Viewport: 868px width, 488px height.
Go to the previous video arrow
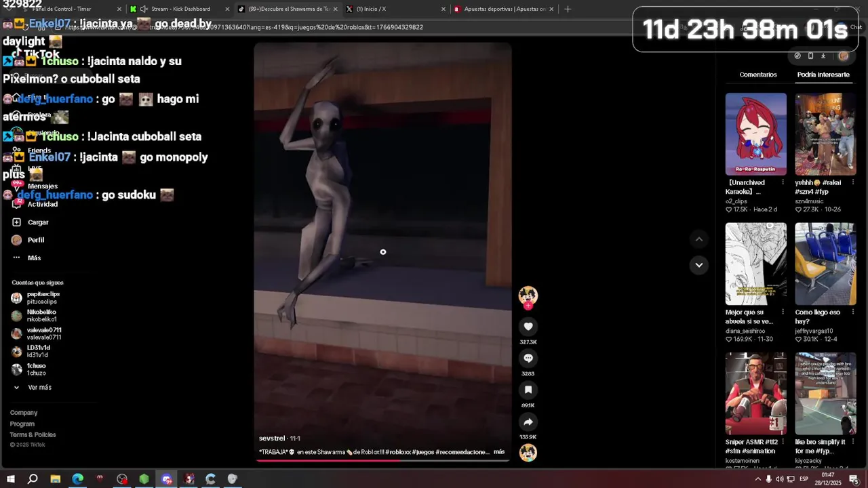[699, 239]
